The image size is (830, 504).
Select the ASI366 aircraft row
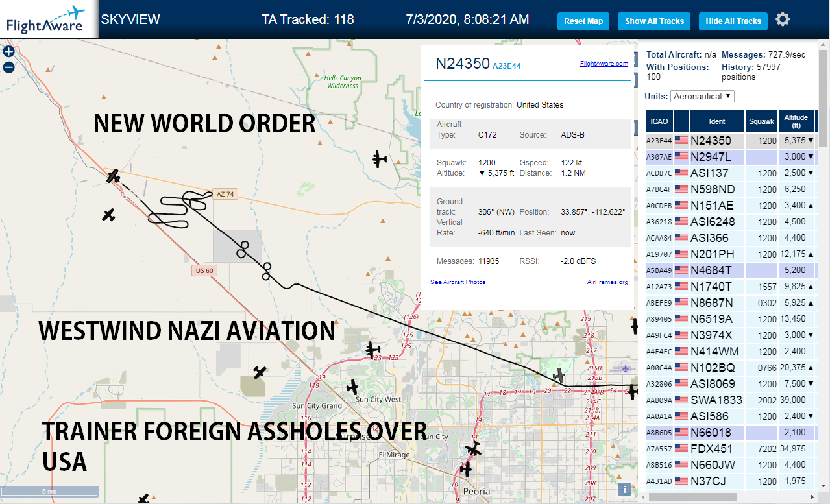pyautogui.click(x=730, y=237)
